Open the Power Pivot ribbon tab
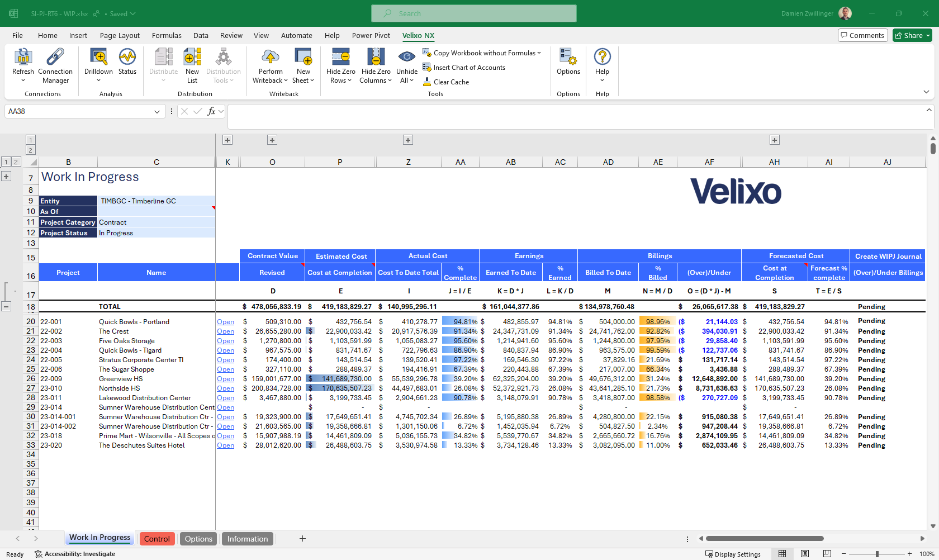This screenshot has height=560, width=939. [371, 35]
